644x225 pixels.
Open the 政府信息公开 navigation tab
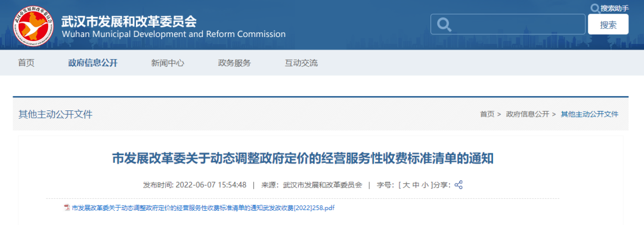(93, 63)
